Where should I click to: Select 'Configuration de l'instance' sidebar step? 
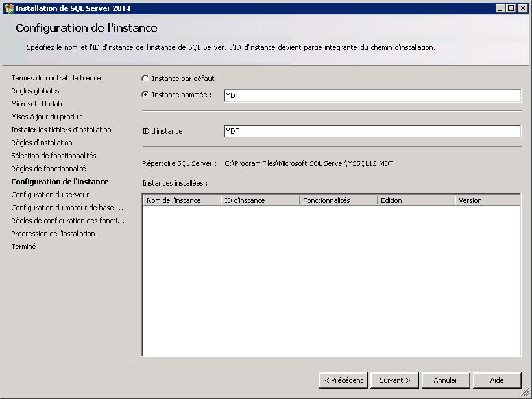60,182
